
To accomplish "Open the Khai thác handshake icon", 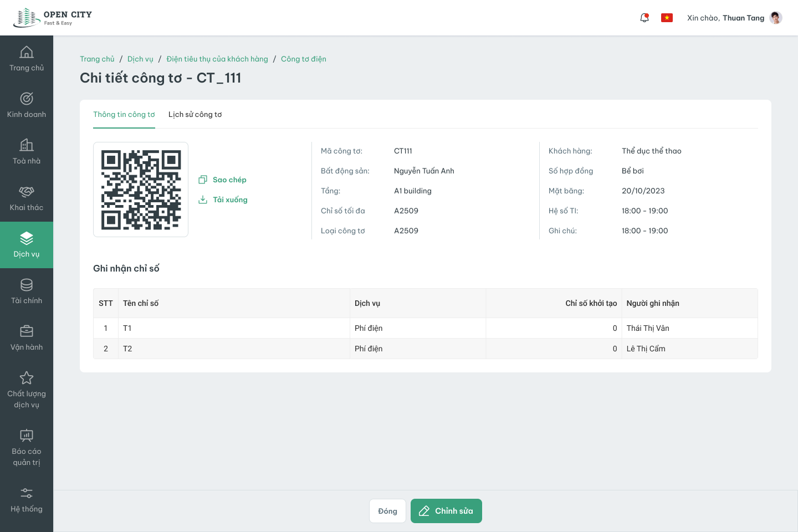I will pos(27,192).
